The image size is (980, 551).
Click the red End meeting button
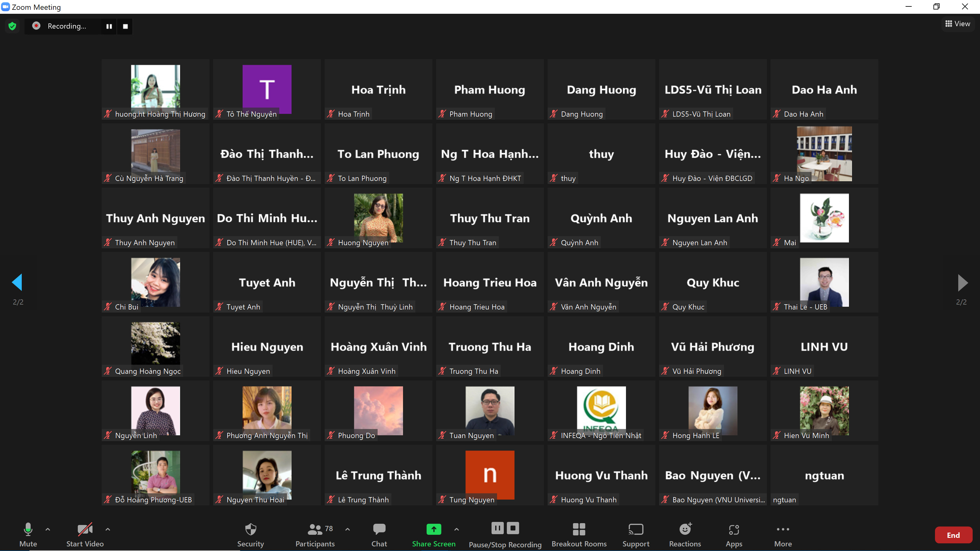pyautogui.click(x=953, y=535)
